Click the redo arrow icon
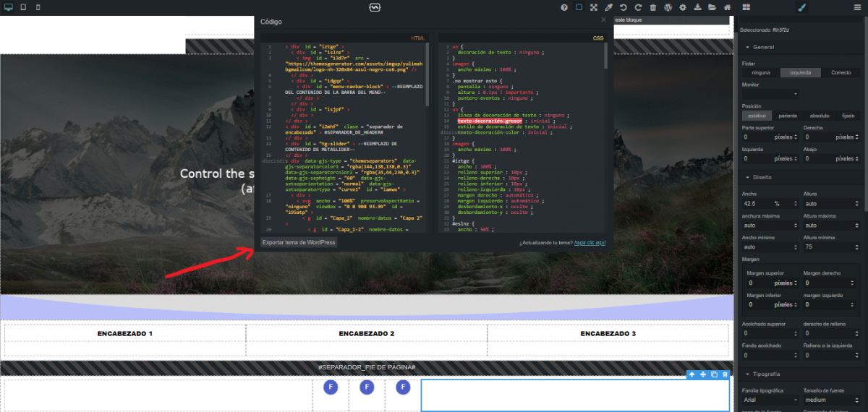Viewport: 868px width, 412px height. (x=638, y=7)
